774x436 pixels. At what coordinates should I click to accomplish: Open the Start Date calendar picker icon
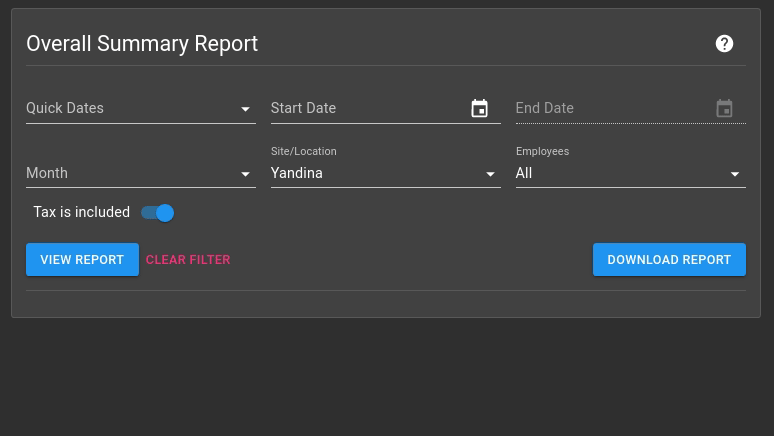click(480, 109)
